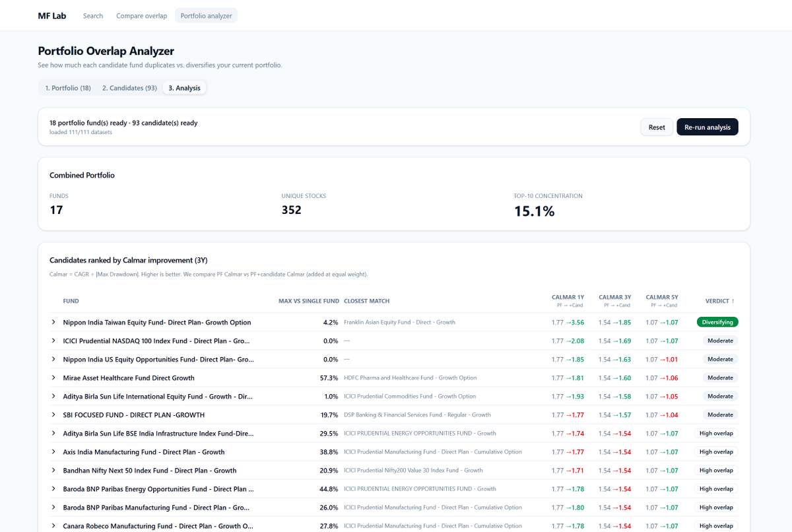Expand the Bandhan Nifty Next 50 Index row
This screenshot has width=792, height=532.
(53, 470)
